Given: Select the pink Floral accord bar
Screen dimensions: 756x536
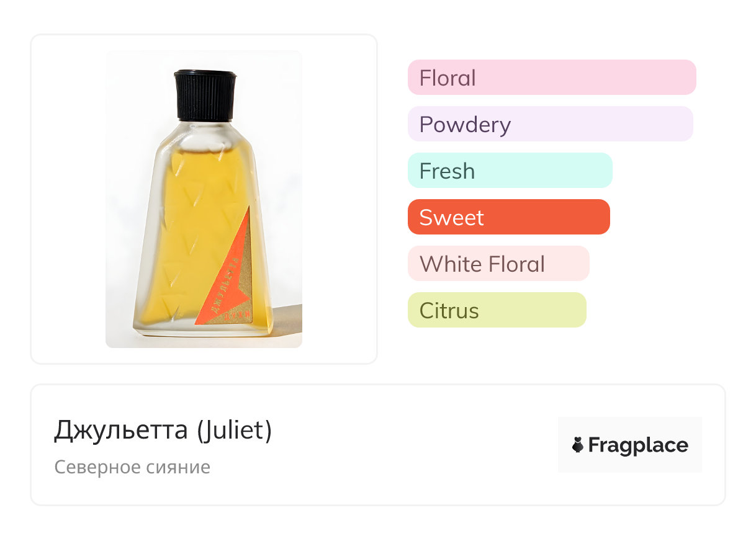Looking at the screenshot, I should click(x=551, y=78).
